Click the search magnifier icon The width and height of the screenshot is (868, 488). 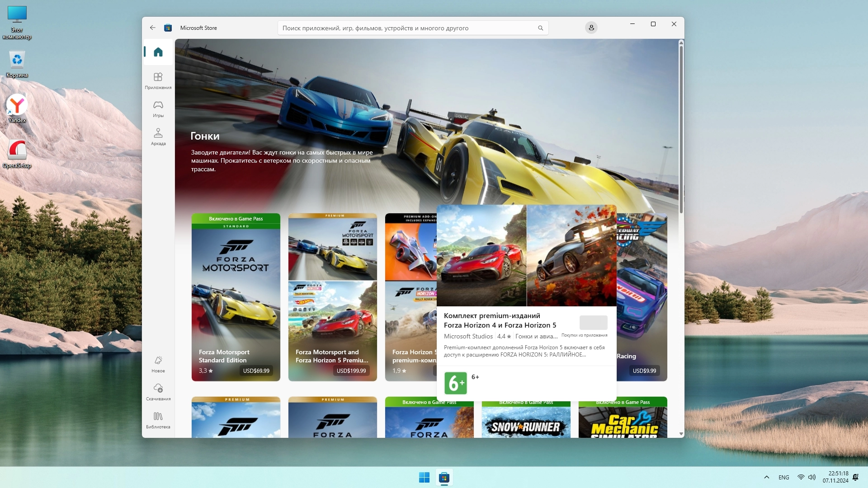tap(540, 28)
